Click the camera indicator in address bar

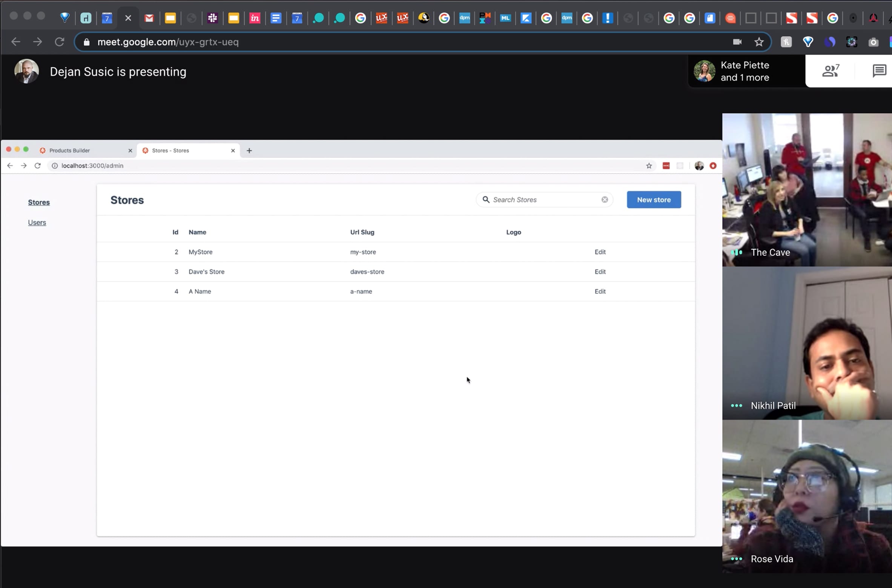point(737,42)
